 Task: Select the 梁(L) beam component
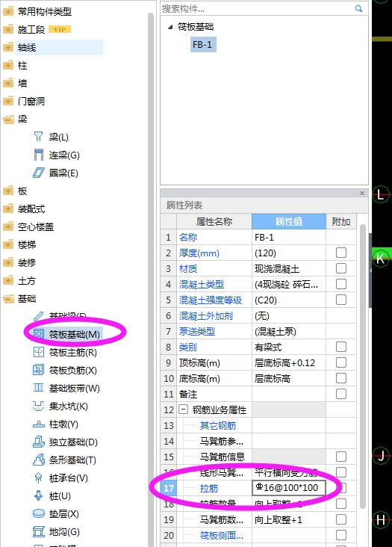[58, 137]
